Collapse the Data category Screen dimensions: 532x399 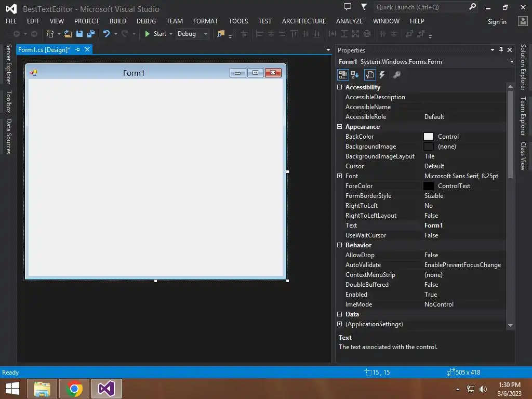(x=339, y=314)
